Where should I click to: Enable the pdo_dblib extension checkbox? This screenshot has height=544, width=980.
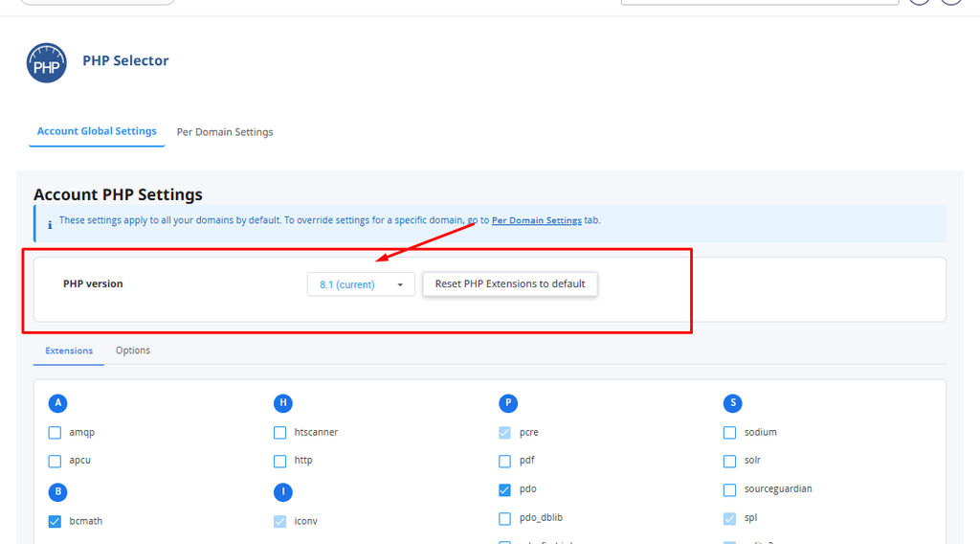[x=505, y=518]
